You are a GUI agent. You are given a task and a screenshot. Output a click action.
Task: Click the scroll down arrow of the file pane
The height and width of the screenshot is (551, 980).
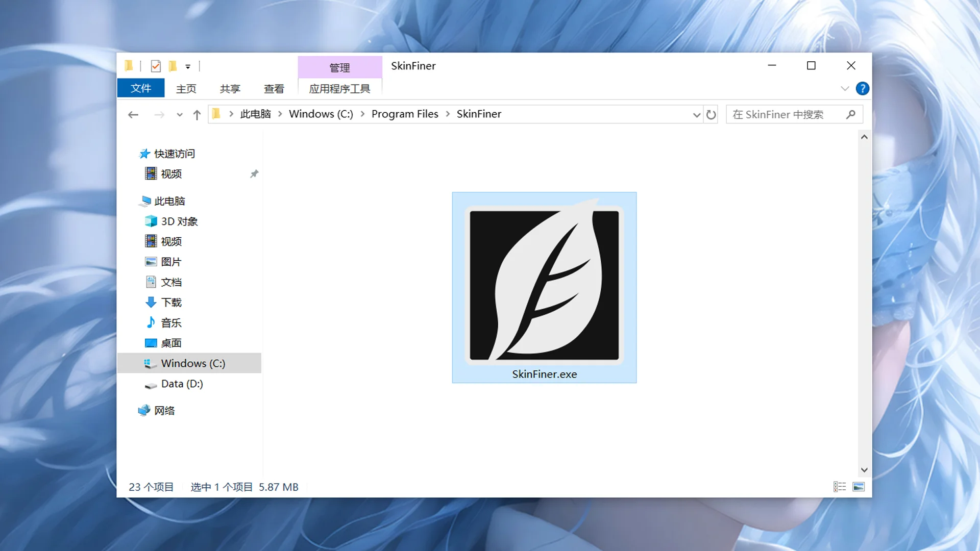[x=864, y=470]
